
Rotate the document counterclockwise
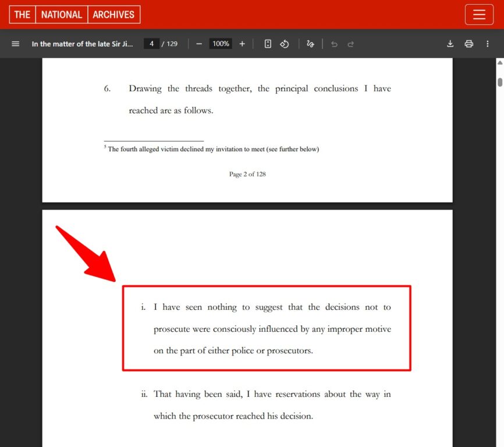[285, 44]
